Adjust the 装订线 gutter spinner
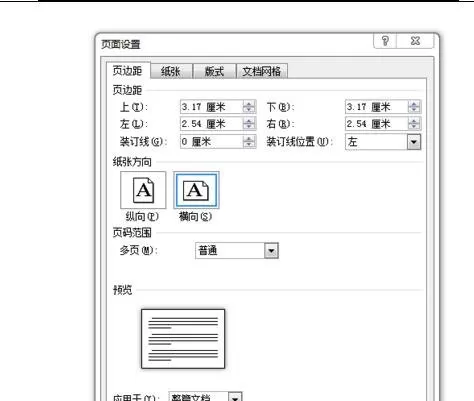The image size is (474, 401). 249,142
